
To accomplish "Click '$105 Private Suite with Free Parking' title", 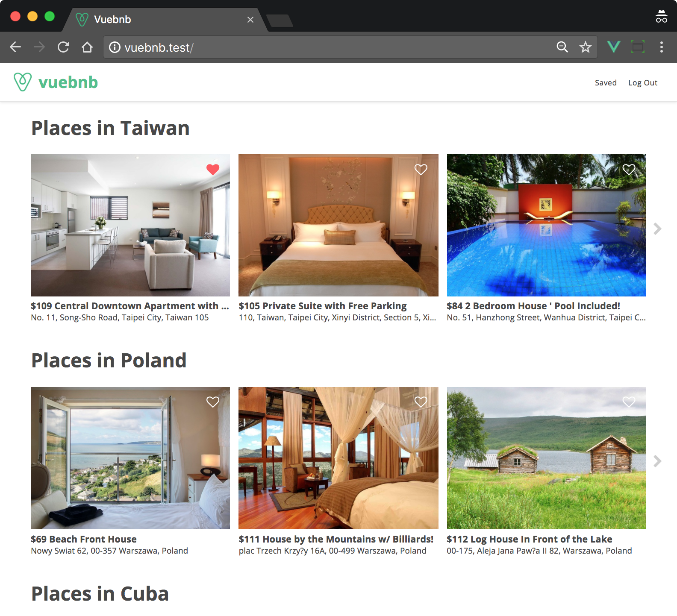I will pos(323,306).
